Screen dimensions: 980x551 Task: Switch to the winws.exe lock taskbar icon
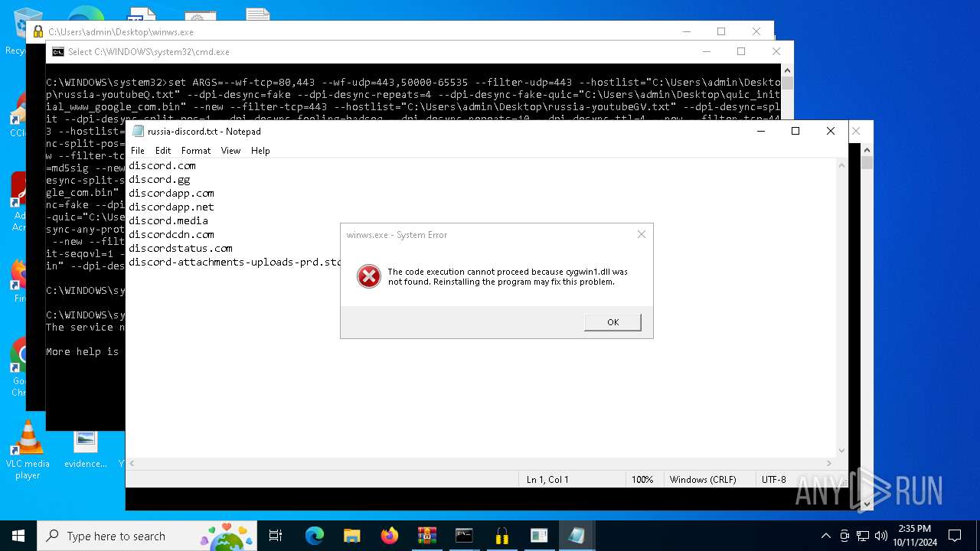501,536
